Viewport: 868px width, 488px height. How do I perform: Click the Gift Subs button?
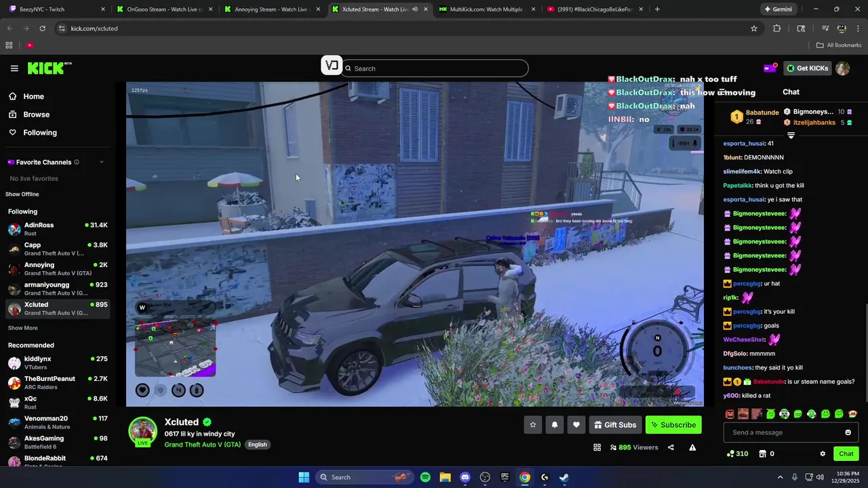click(x=615, y=425)
